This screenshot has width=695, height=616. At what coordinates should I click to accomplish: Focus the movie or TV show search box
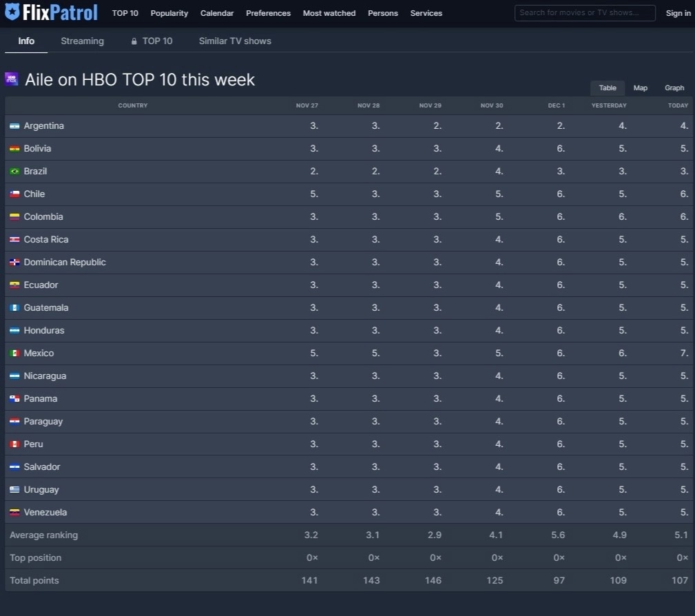click(x=585, y=13)
